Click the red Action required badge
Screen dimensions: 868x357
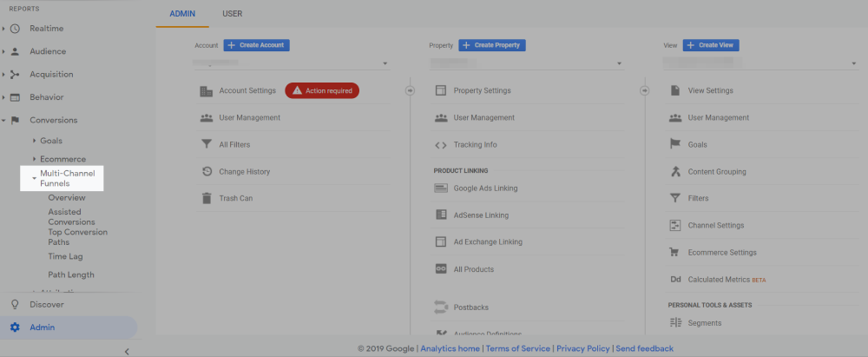click(x=321, y=90)
